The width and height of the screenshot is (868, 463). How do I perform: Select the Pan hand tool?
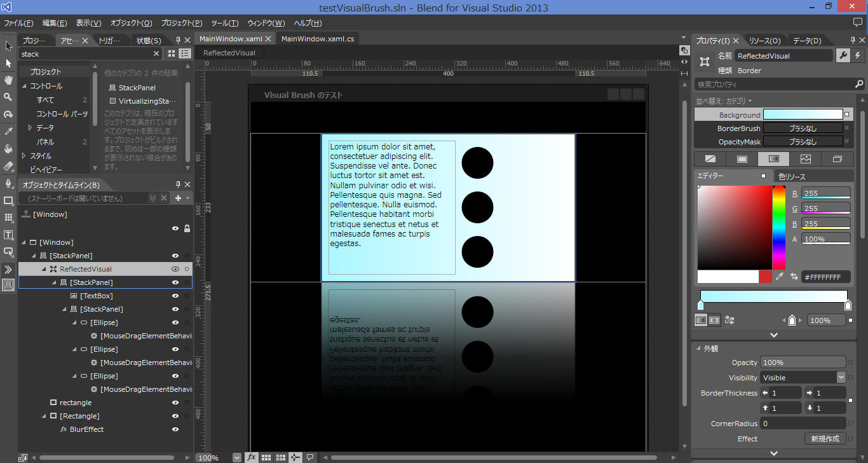point(8,80)
